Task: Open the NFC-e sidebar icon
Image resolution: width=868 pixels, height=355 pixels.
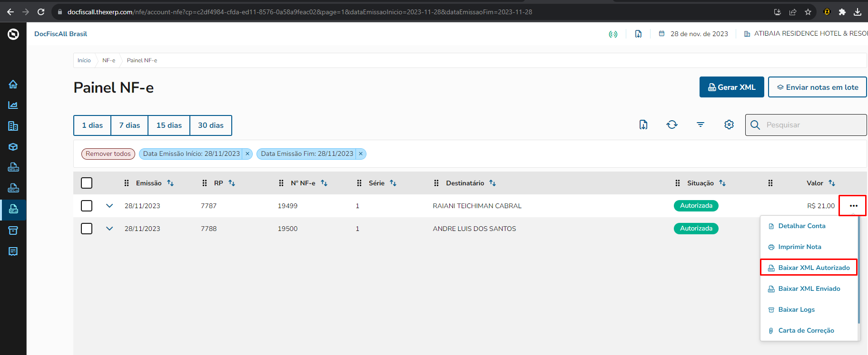Action: (13, 188)
